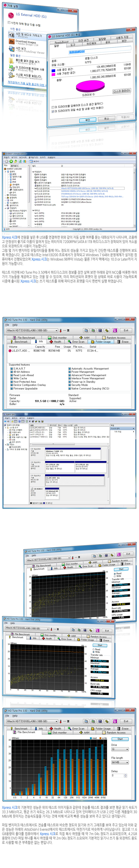Screen dimensions: 139x868
Task: Click the save screenshot floppy icon in HD Tune Info window
Action: [x=100, y=331]
